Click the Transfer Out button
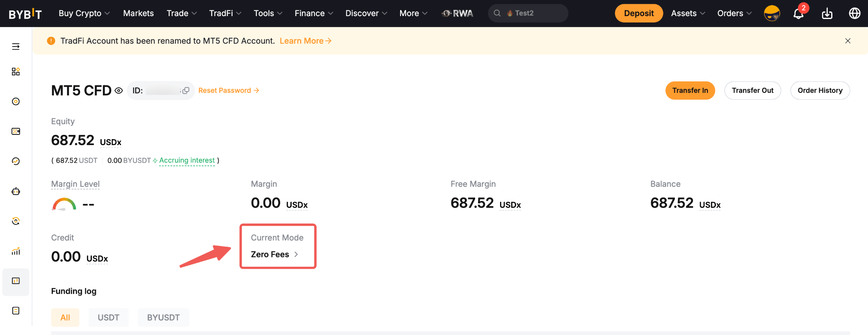 [753, 90]
